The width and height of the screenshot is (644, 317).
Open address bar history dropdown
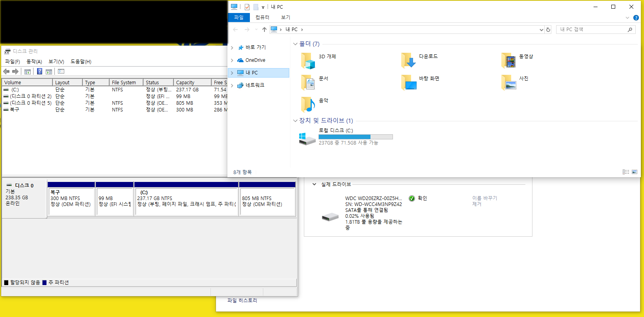(541, 30)
